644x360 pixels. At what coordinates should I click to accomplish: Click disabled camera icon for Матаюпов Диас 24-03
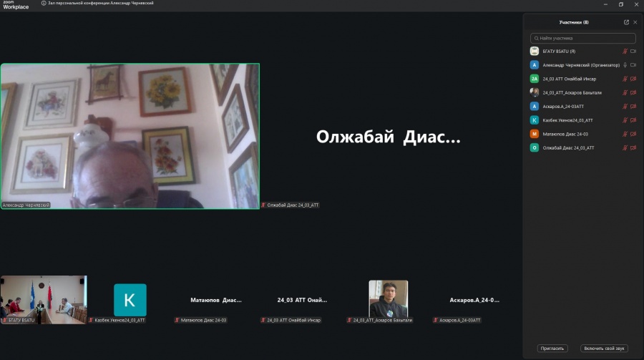click(x=633, y=134)
